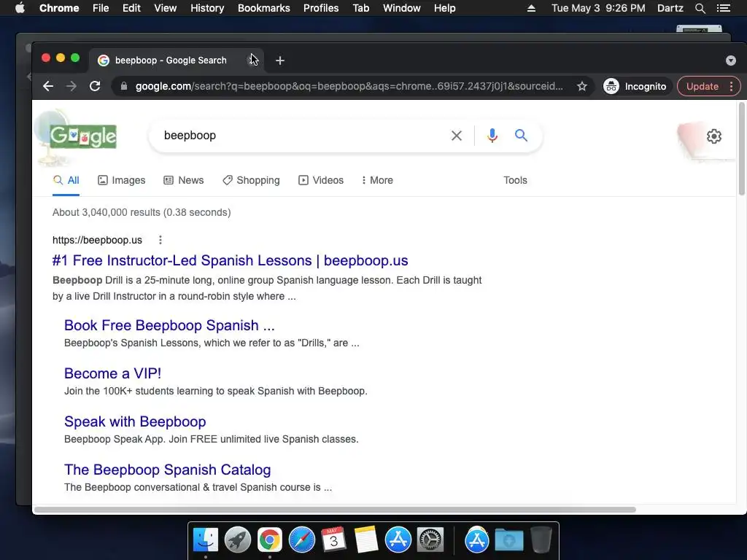Viewport: 747px width, 560px height.
Task: Open the three-dot menu beside beepboop.us URL
Action: point(160,240)
